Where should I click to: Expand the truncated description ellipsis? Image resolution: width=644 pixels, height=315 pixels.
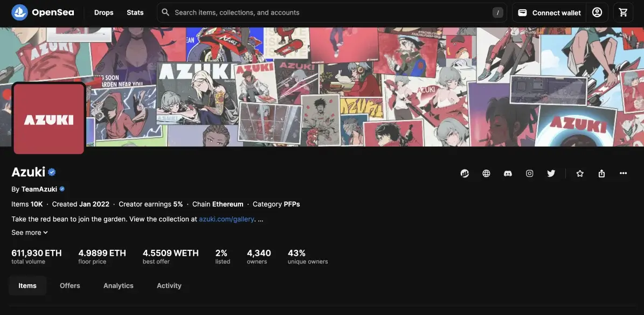tap(260, 219)
